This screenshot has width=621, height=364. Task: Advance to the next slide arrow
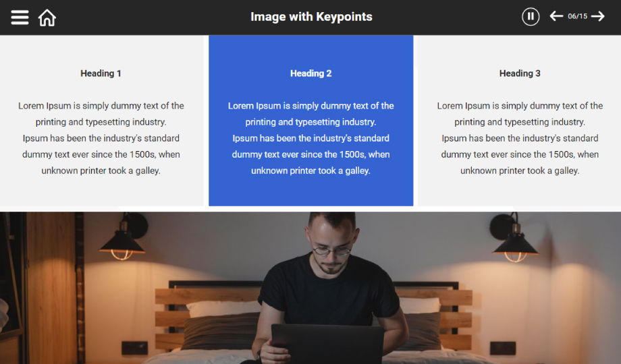pos(598,16)
